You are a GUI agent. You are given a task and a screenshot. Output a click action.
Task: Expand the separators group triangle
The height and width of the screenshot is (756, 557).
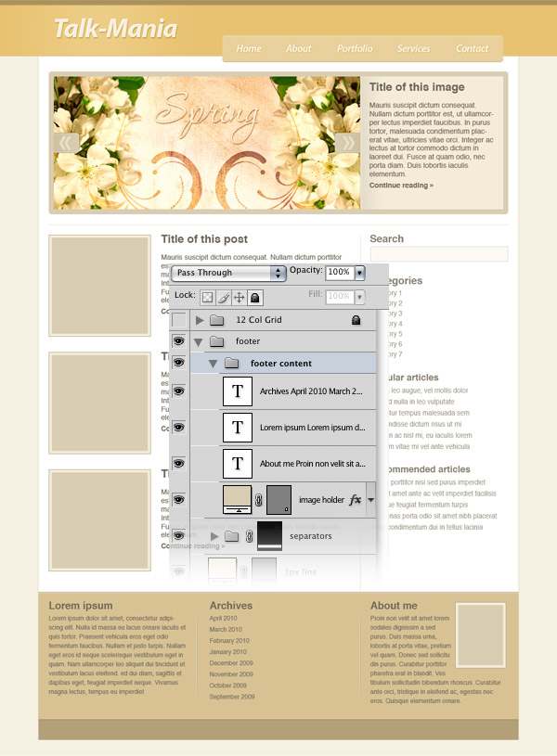pyautogui.click(x=214, y=536)
